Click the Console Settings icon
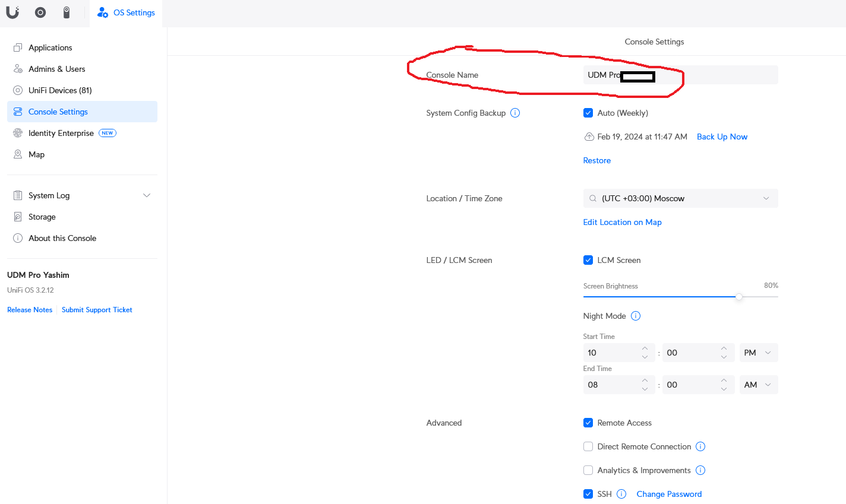 point(18,112)
